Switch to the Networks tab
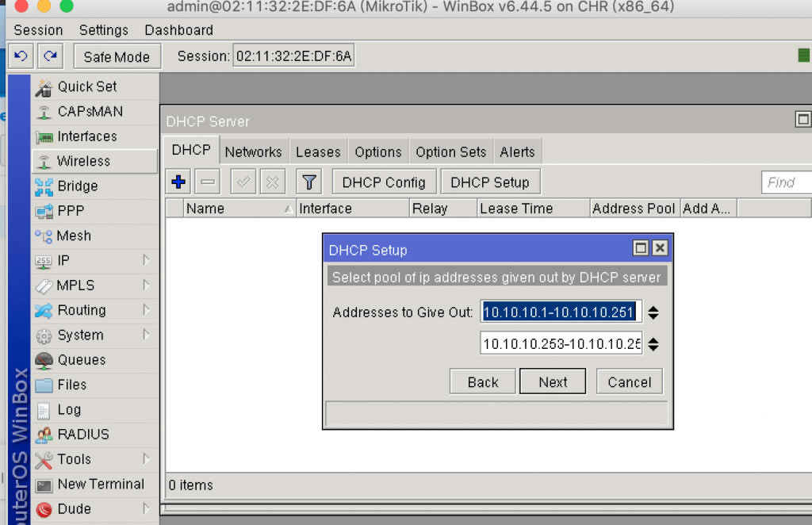The width and height of the screenshot is (812, 525). click(253, 152)
